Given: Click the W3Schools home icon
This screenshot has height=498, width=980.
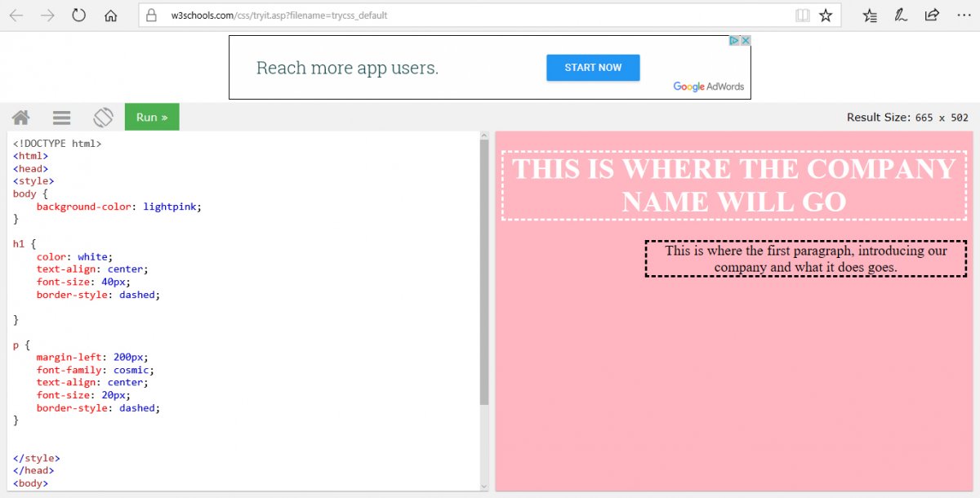Looking at the screenshot, I should (x=21, y=118).
